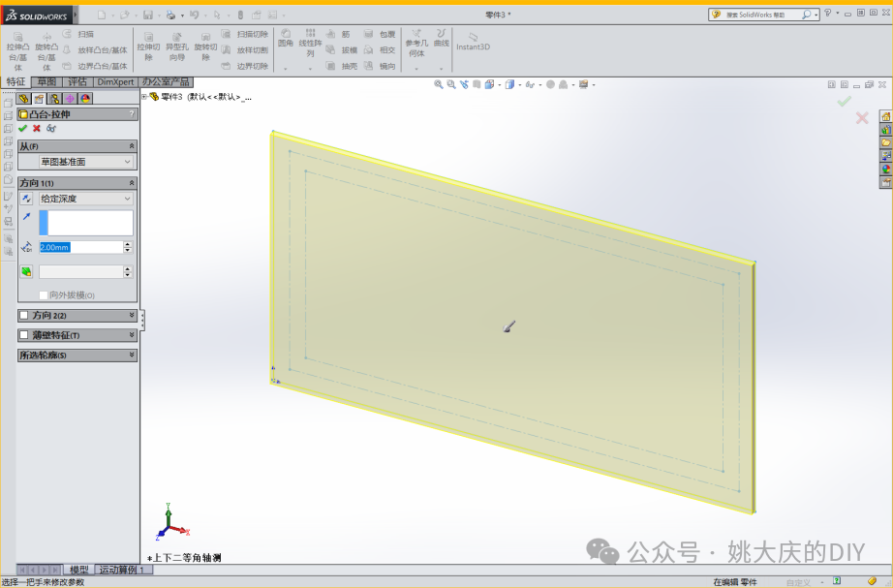Expand the 零件3 feature tree node
The image size is (893, 588).
pyautogui.click(x=144, y=97)
